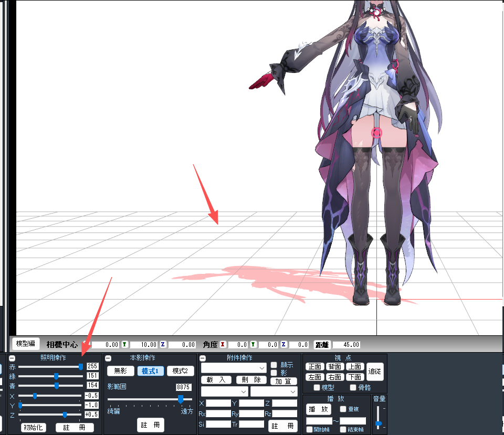The height and width of the screenshot is (435, 504).
Task: Switch view to 右面 right
Action: point(335,377)
